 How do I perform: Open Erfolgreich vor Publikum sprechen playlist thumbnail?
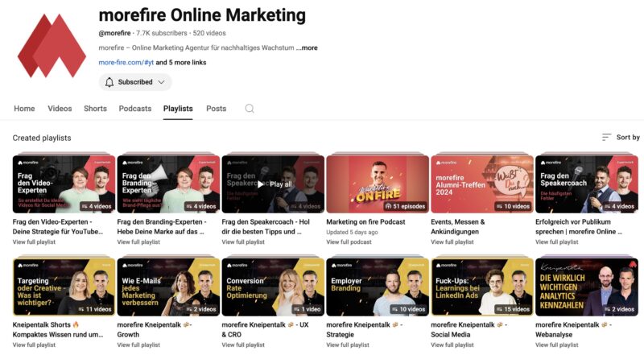[587, 184]
